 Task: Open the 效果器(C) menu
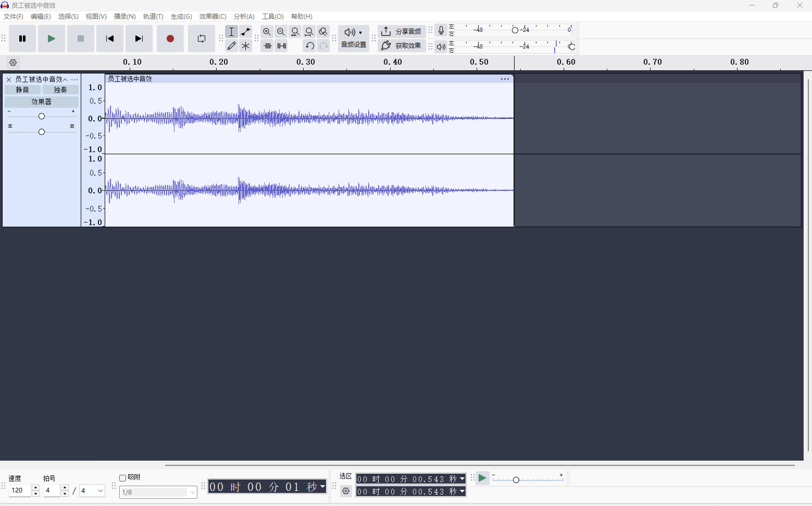[213, 16]
